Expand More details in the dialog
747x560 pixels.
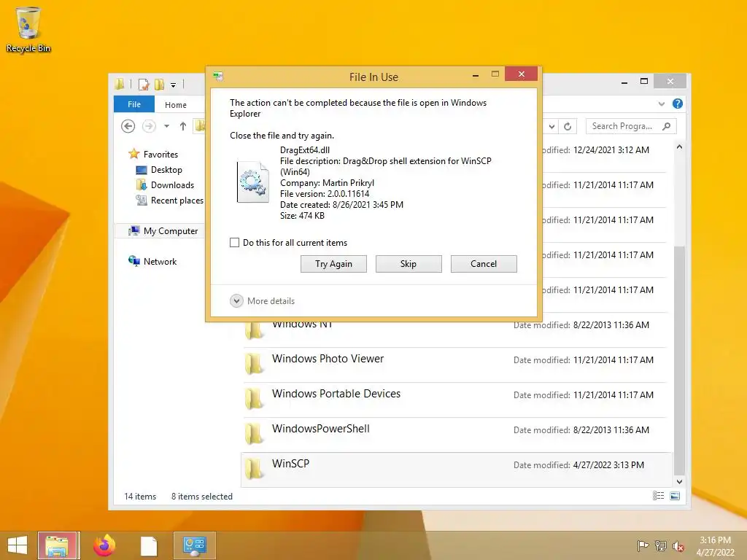(x=263, y=301)
